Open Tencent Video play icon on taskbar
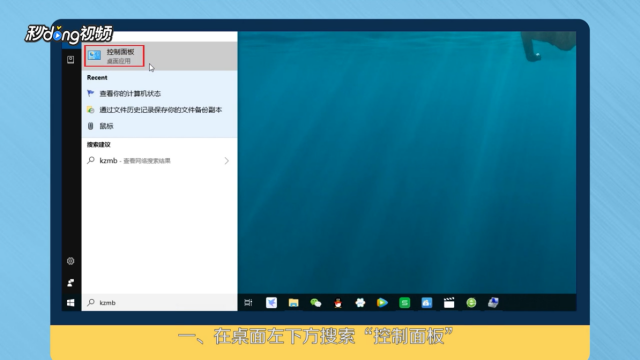The width and height of the screenshot is (640, 360). 382,302
